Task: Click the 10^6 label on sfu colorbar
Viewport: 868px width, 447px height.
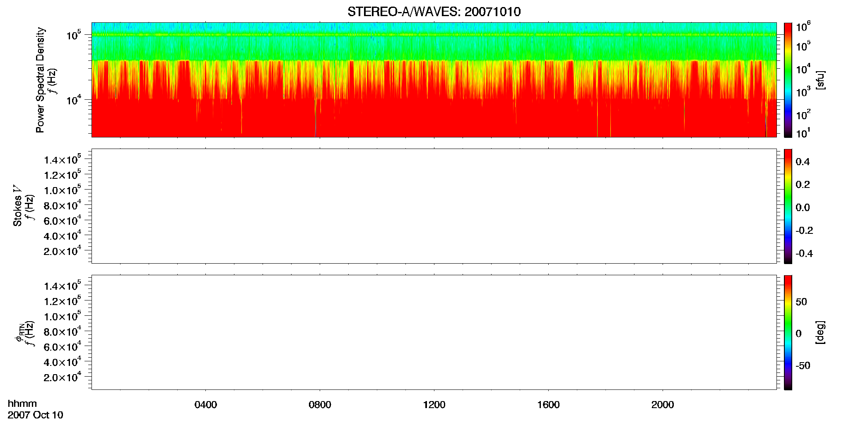Action: pyautogui.click(x=803, y=27)
